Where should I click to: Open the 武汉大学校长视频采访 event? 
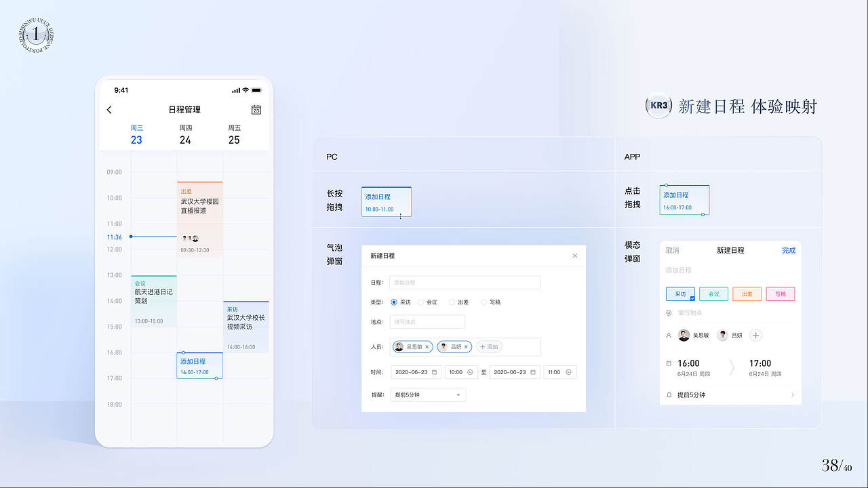246,327
